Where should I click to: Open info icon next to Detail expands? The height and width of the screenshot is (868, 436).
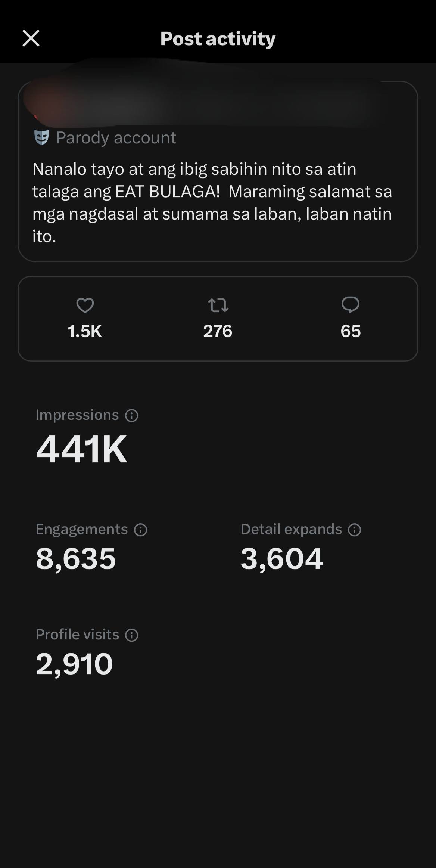tap(354, 530)
